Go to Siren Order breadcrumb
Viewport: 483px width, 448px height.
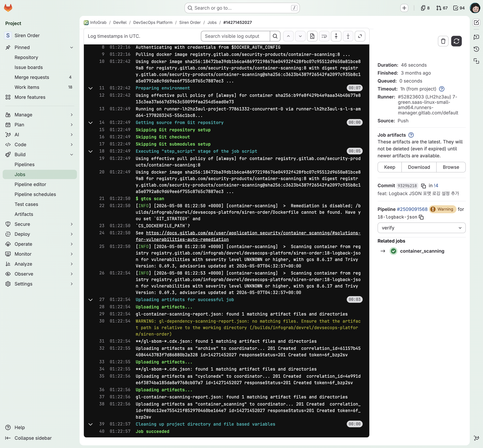(190, 23)
